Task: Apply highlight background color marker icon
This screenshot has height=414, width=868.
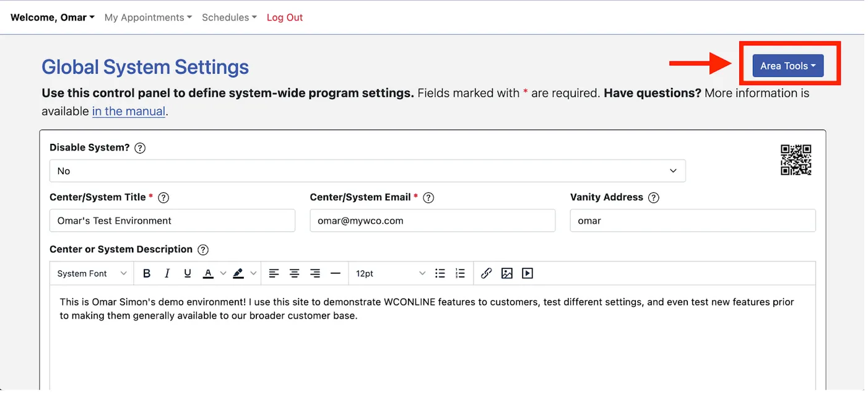Action: [238, 273]
